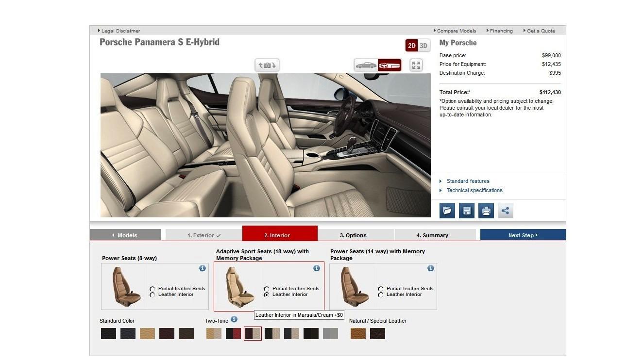Save configuration with the floppy disk icon
644x360 pixels.
(x=467, y=211)
